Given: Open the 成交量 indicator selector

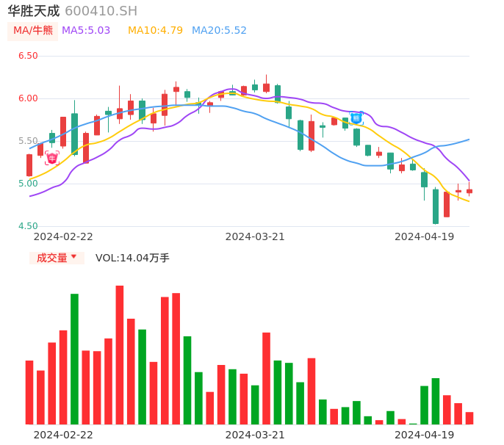Looking at the screenshot, I should click(x=52, y=258).
